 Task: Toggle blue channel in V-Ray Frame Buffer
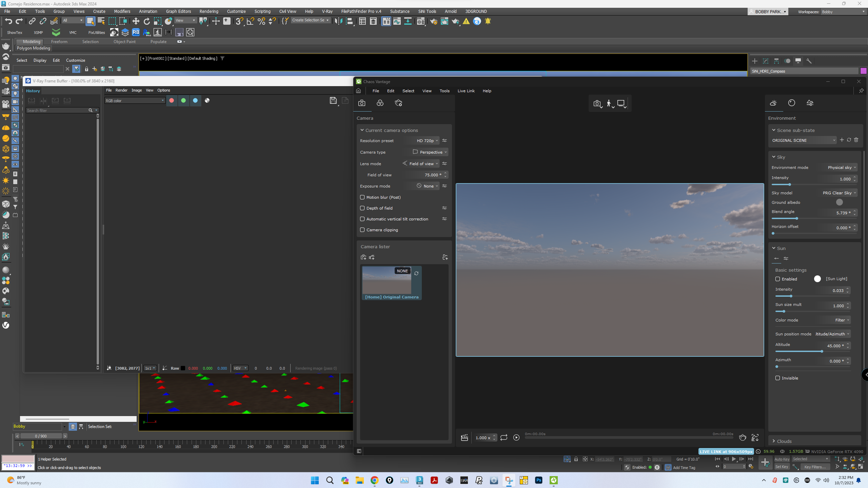[x=195, y=100]
